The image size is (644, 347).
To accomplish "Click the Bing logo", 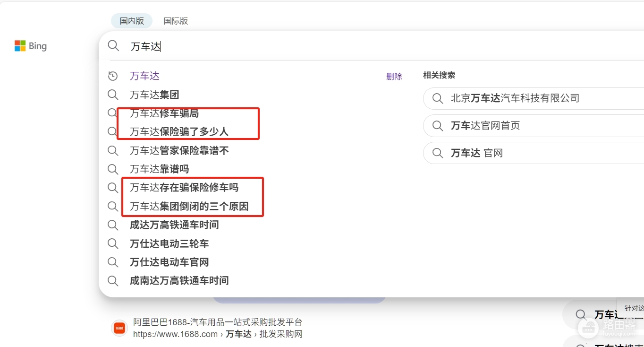I will click(31, 46).
